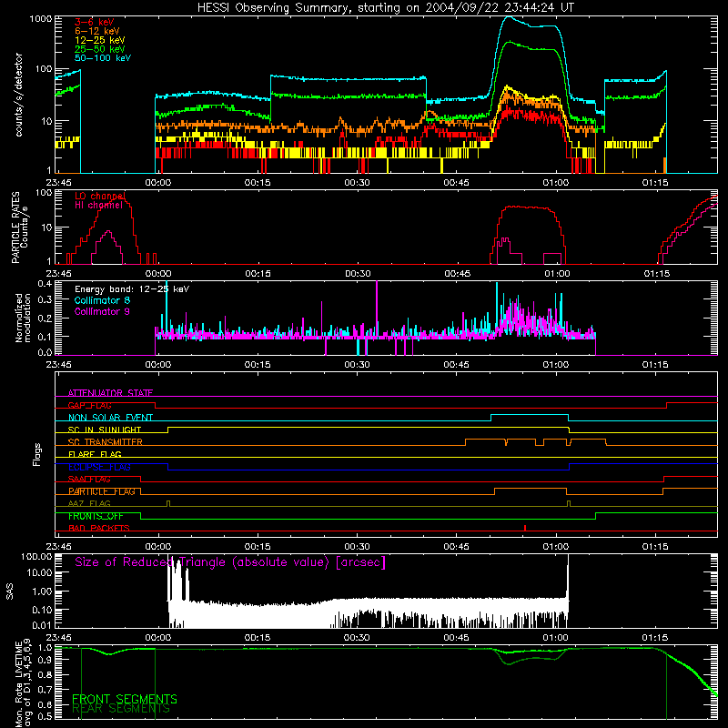
Task: Click the A4Z_FLAG label
Action: pos(89,504)
